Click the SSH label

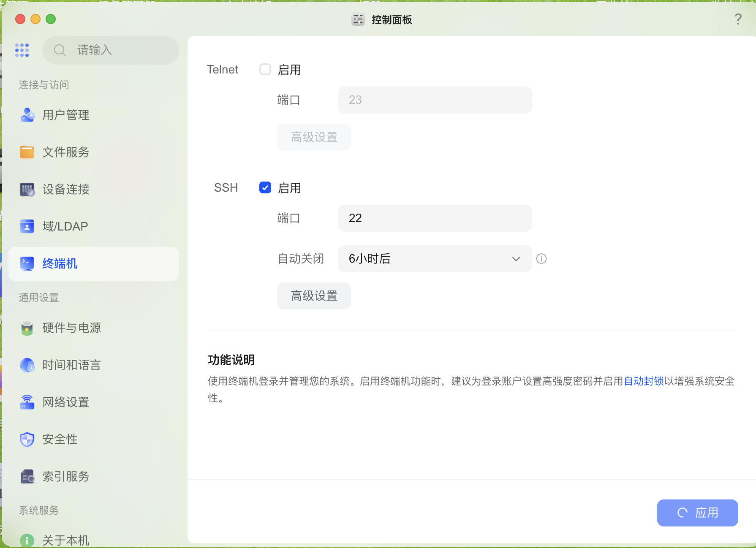226,188
